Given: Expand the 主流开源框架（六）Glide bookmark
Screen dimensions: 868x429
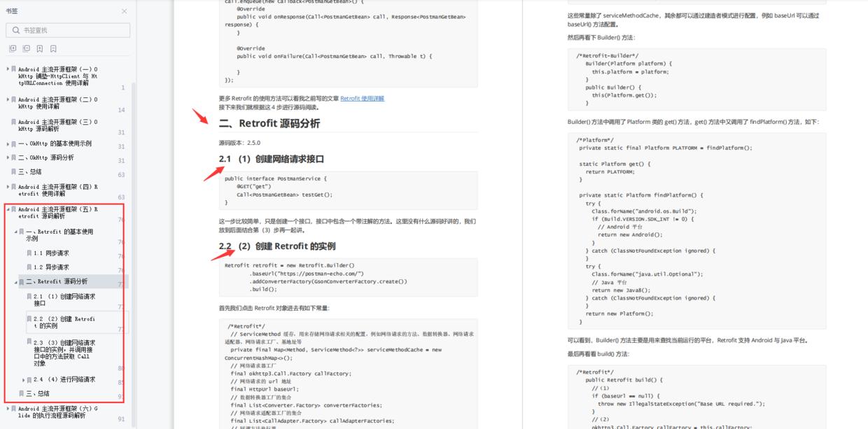Looking at the screenshot, I should (x=8, y=408).
